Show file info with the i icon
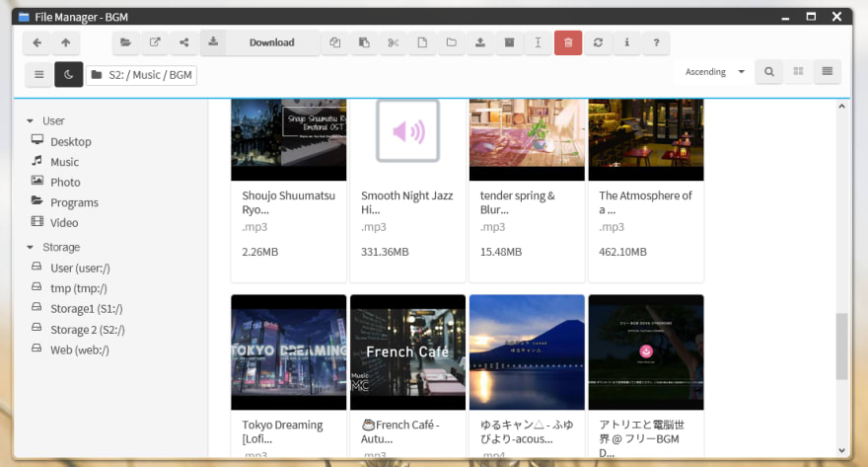This screenshot has height=467, width=868. coord(627,42)
